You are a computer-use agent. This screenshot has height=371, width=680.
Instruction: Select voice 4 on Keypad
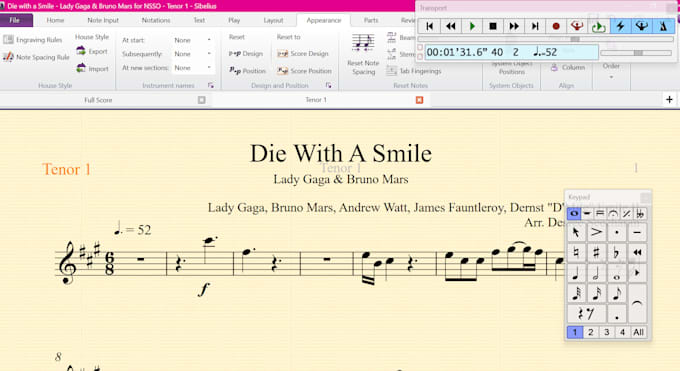click(622, 332)
